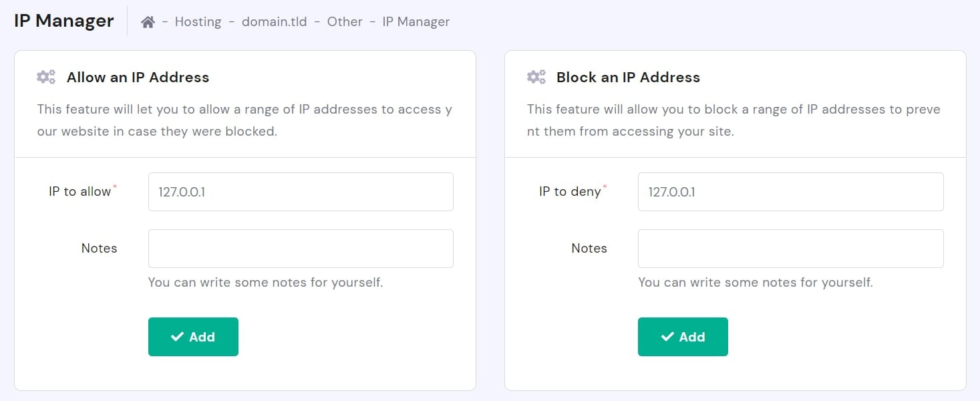Click the gears icon beside Allow an IP Address
This screenshot has height=401, width=980.
coord(46,78)
